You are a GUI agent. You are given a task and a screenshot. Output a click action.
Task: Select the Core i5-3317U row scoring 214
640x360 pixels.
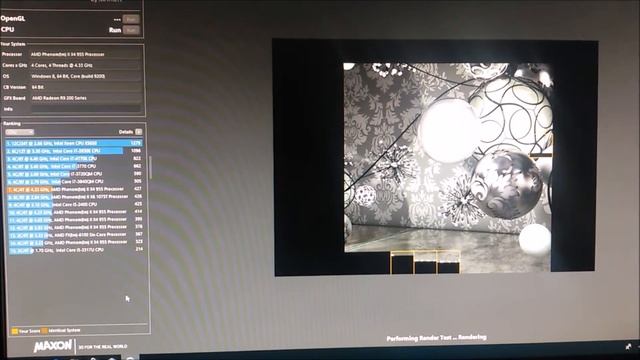76,250
